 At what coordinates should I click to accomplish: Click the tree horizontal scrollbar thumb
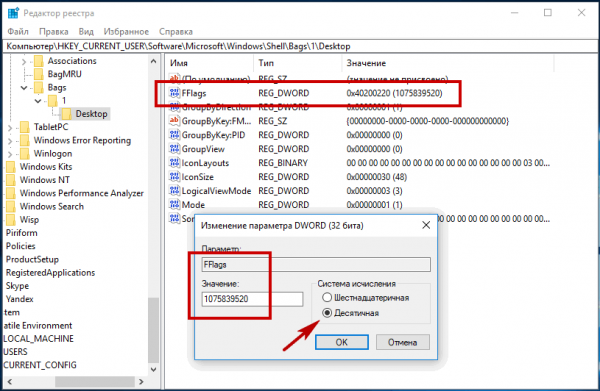tap(95, 381)
